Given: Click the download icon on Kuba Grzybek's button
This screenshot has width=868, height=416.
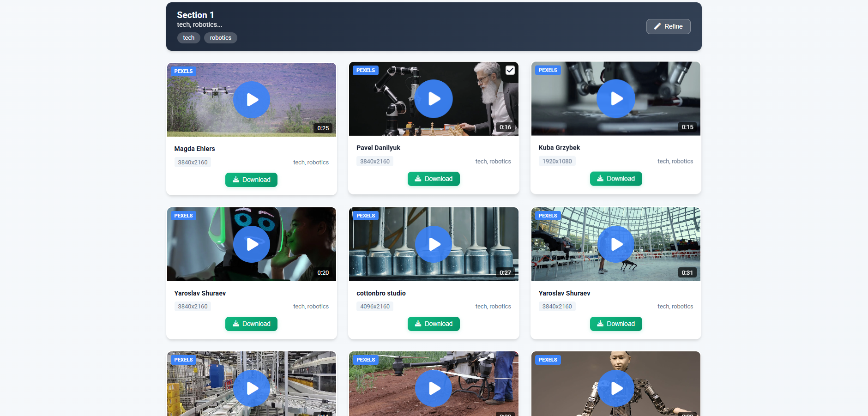Looking at the screenshot, I should click(x=601, y=178).
